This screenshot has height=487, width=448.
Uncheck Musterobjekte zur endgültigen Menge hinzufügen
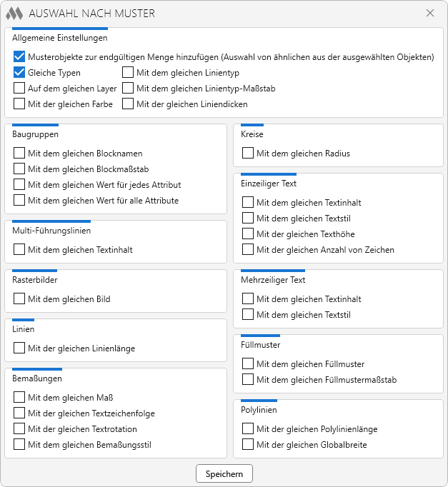click(19, 56)
